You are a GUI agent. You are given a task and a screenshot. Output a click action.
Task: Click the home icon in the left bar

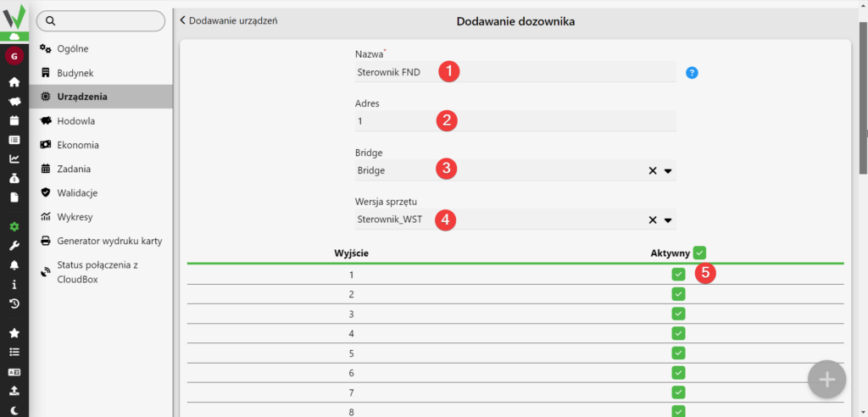(x=14, y=82)
